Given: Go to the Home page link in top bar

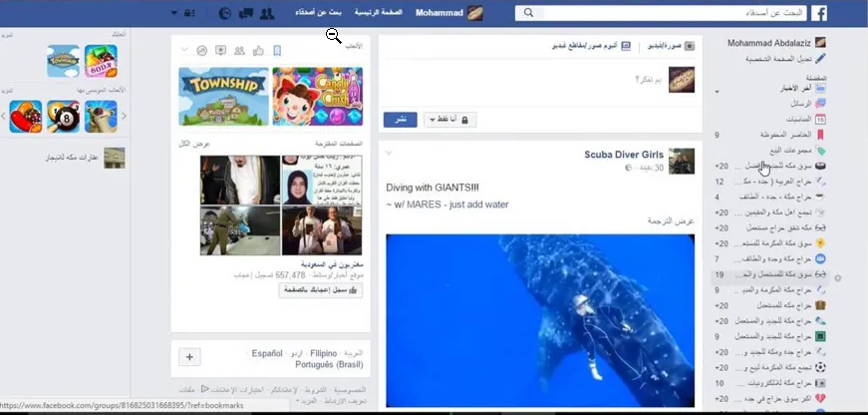Looking at the screenshot, I should pos(379,13).
